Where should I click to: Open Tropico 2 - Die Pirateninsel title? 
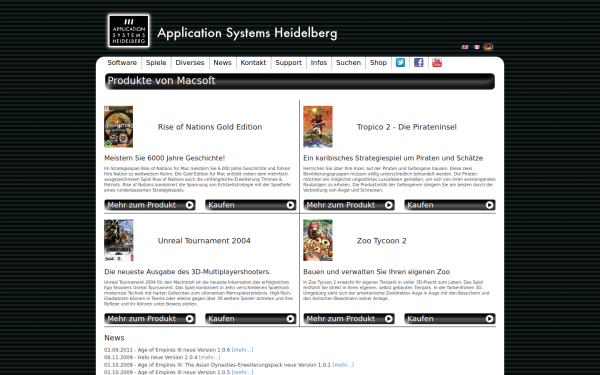tap(406, 127)
